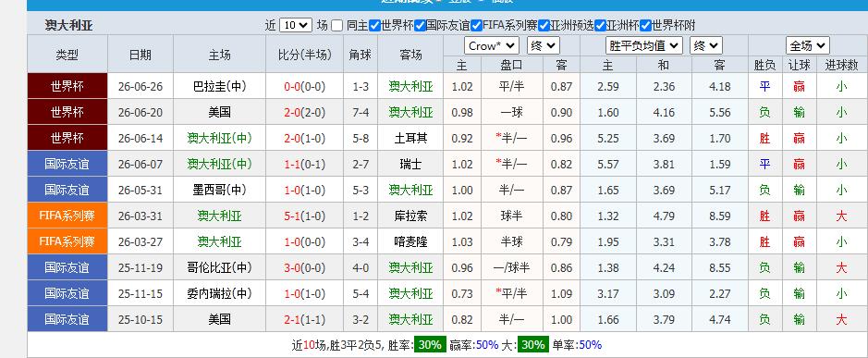This screenshot has height=358, width=868.
Task: Click the 澳大利亚 table title
Action: (x=68, y=25)
